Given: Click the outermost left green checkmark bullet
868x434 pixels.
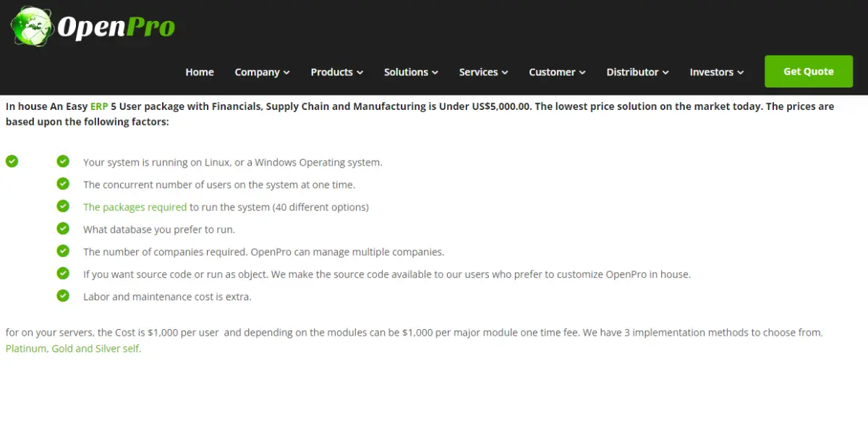Looking at the screenshot, I should 12,161.
